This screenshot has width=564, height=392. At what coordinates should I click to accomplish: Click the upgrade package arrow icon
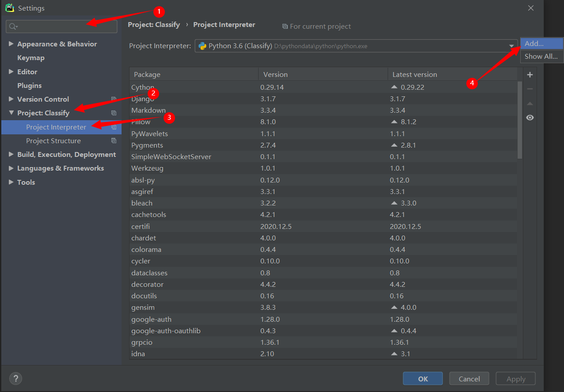(530, 103)
